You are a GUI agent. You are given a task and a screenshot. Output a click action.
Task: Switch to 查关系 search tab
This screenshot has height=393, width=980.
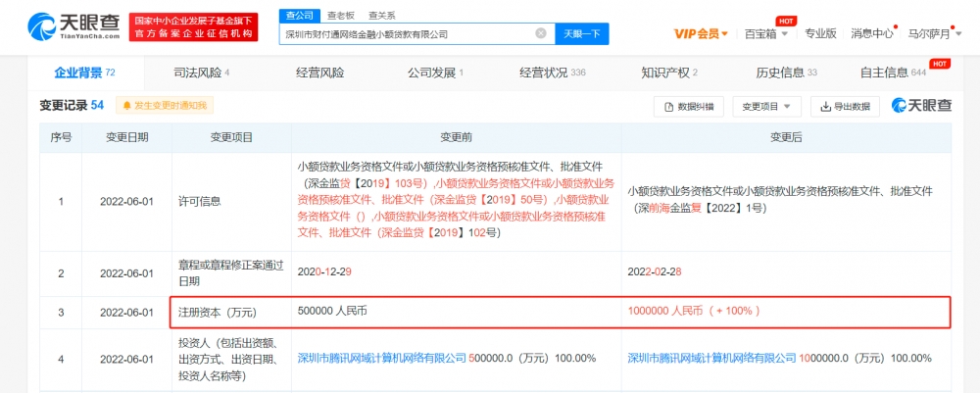pos(381,16)
